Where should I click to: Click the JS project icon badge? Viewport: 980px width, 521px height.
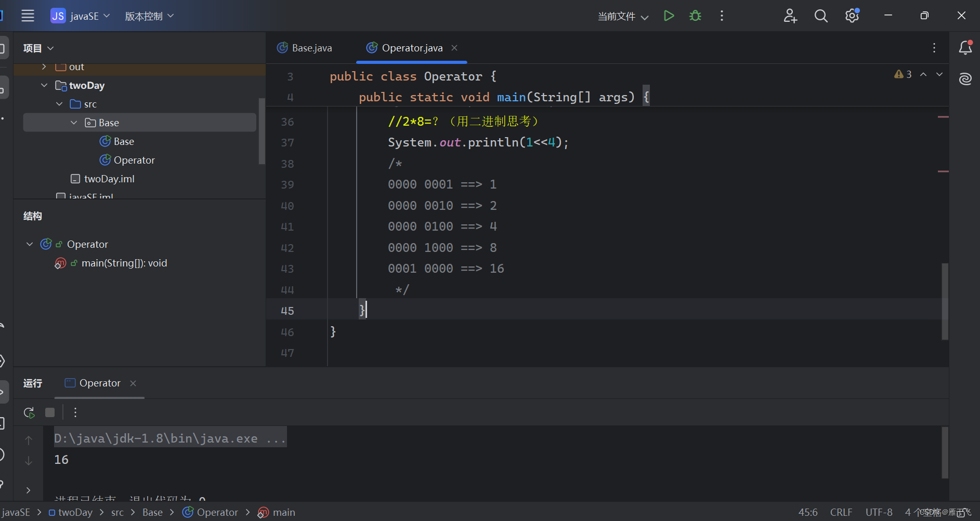58,16
